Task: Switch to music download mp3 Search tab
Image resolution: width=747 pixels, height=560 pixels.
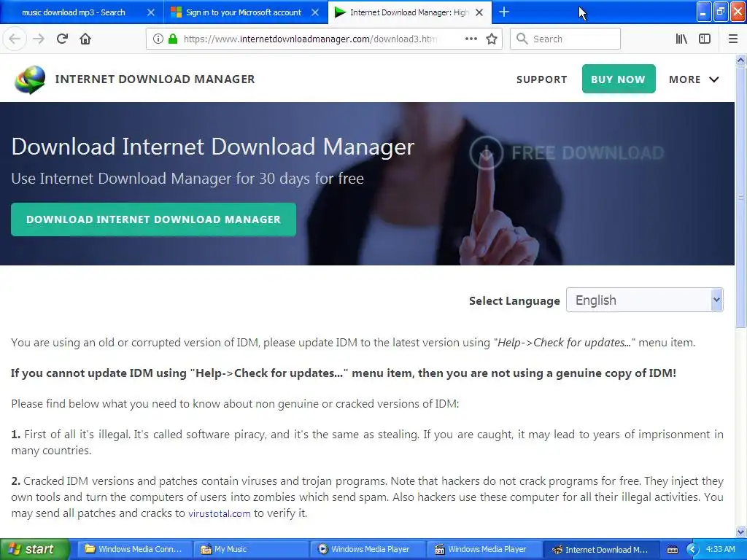Action: (74, 12)
